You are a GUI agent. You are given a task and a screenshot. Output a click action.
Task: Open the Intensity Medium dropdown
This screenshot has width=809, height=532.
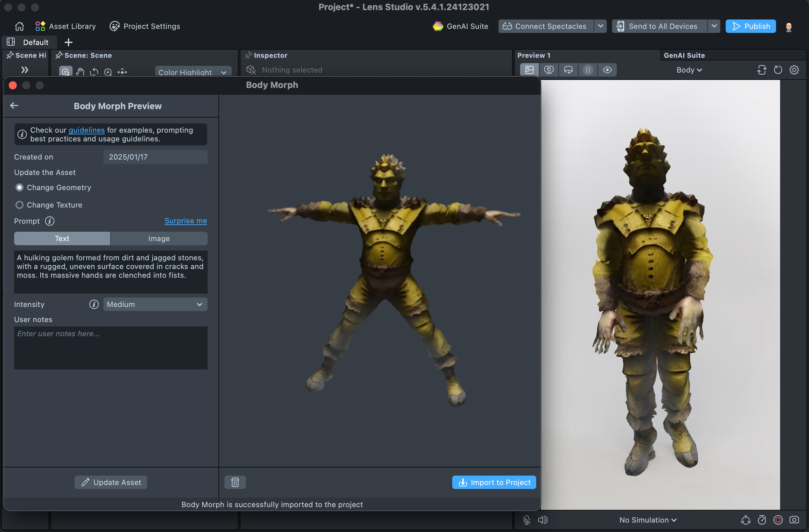point(155,304)
